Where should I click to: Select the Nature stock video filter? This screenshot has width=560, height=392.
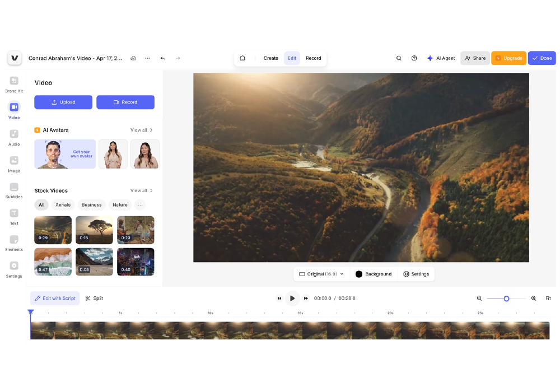tap(120, 205)
